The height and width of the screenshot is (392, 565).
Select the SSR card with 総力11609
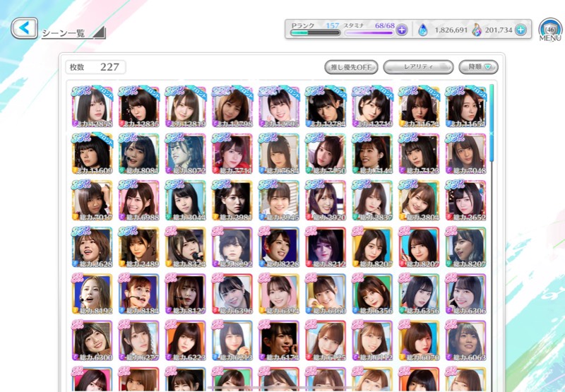click(x=93, y=154)
